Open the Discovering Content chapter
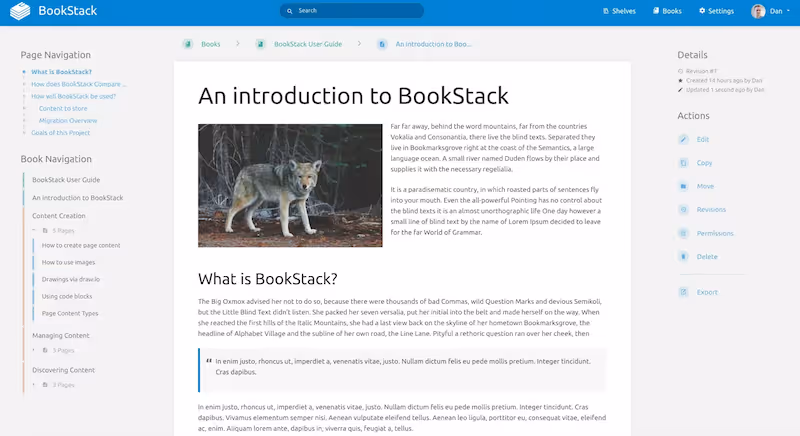 pyautogui.click(x=63, y=370)
